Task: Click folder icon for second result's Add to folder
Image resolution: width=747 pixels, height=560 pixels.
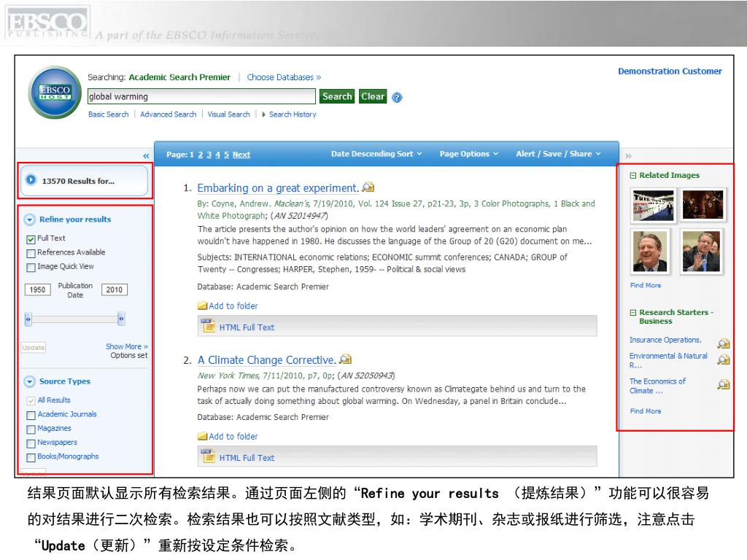Action: click(x=203, y=436)
